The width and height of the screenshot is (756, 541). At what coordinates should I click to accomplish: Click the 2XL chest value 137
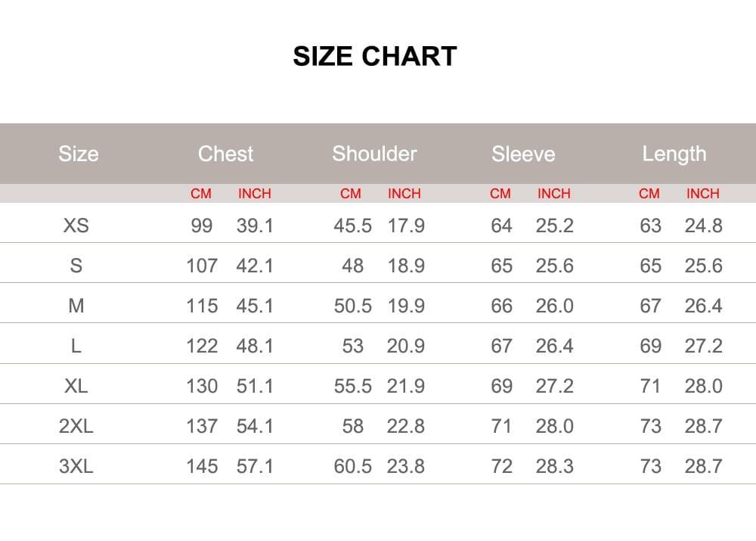[202, 426]
